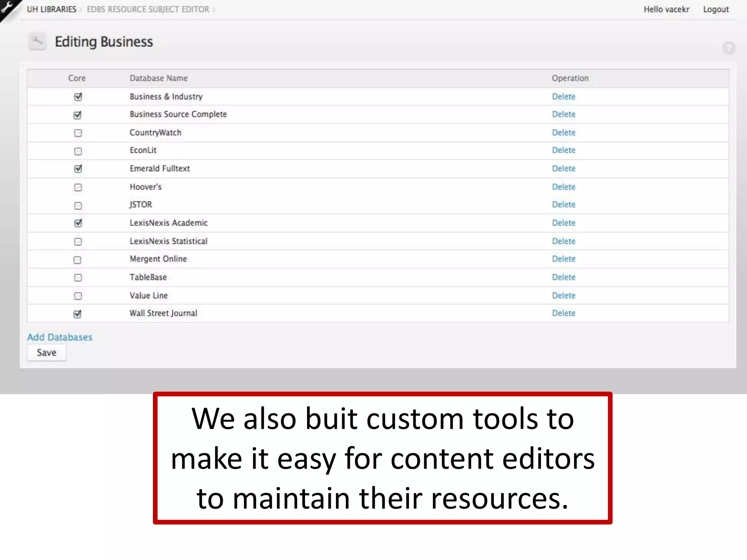This screenshot has width=747, height=560.
Task: Uncheck Core for Business & Industry
Action: (x=78, y=97)
